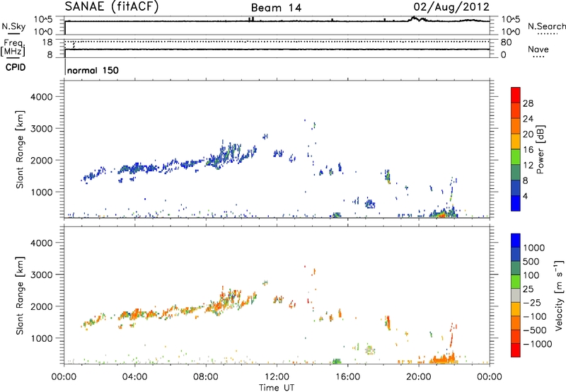The width and height of the screenshot is (566, 392).
Task: Select the "Freq. [MHz]" axis label
Action: 13,47
